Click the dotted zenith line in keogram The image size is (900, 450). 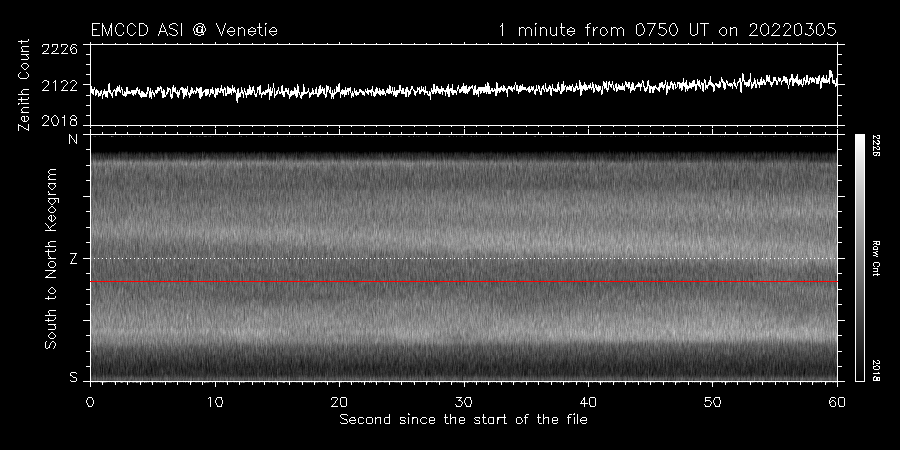(464, 258)
